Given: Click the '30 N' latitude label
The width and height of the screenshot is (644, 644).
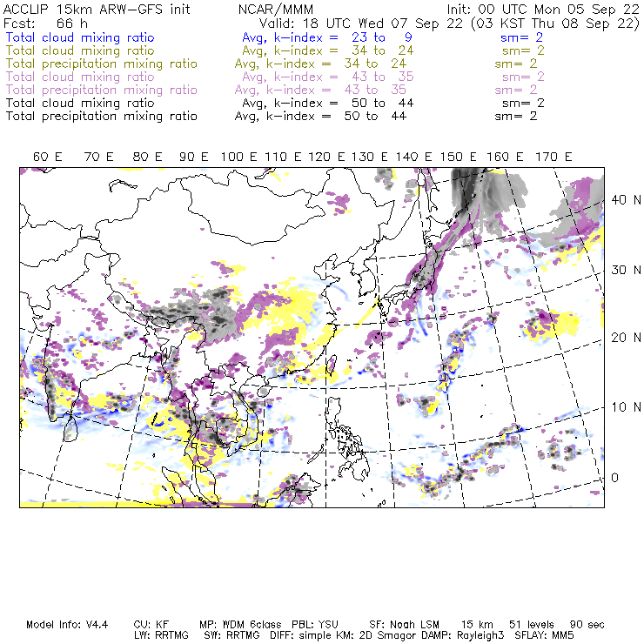Looking at the screenshot, I should (626, 270).
